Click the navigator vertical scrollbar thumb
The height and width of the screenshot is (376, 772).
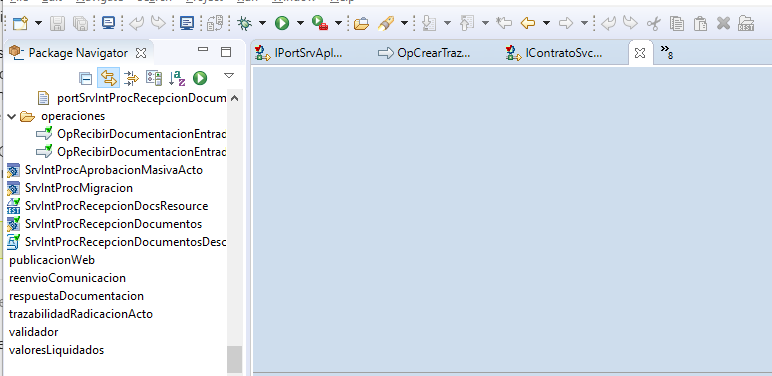[234, 359]
